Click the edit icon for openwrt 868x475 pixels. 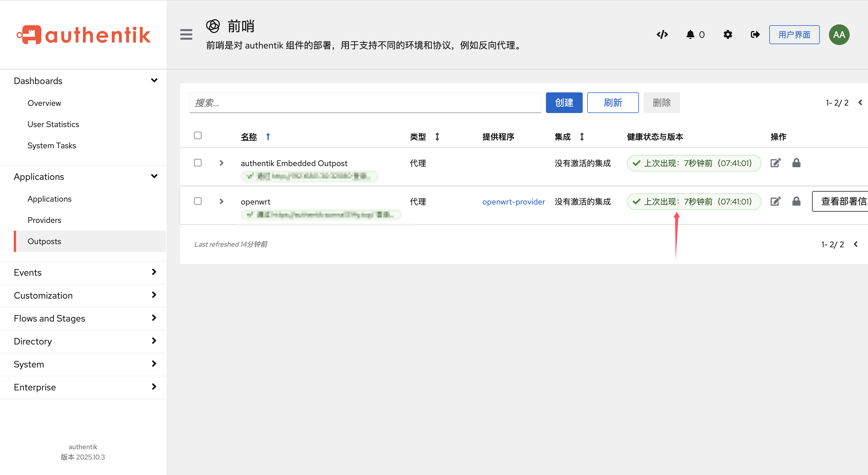click(x=775, y=201)
